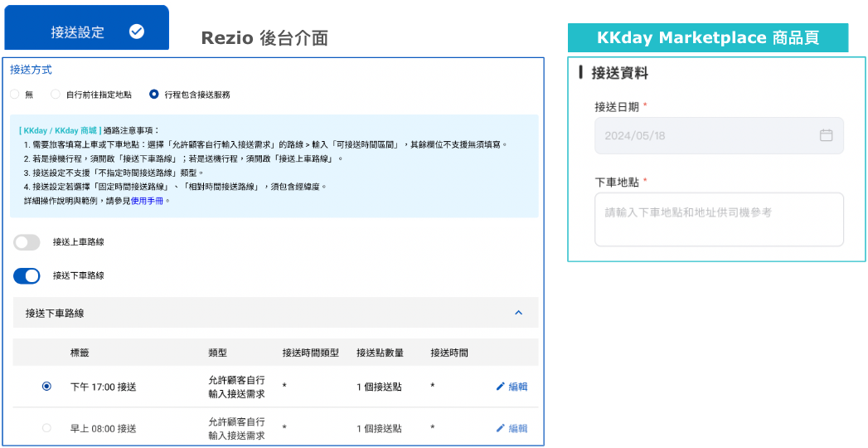The image size is (868, 448).
Task: Click the 接送時間 column header
Action: 449,353
